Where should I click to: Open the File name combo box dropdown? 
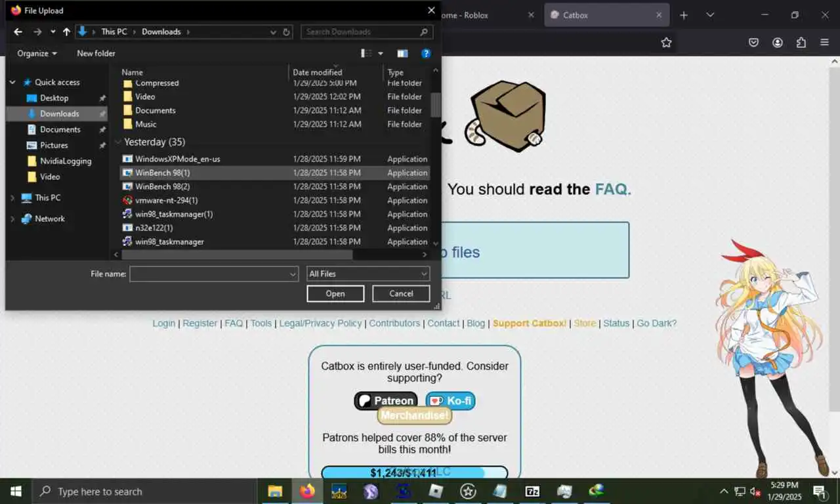point(293,274)
